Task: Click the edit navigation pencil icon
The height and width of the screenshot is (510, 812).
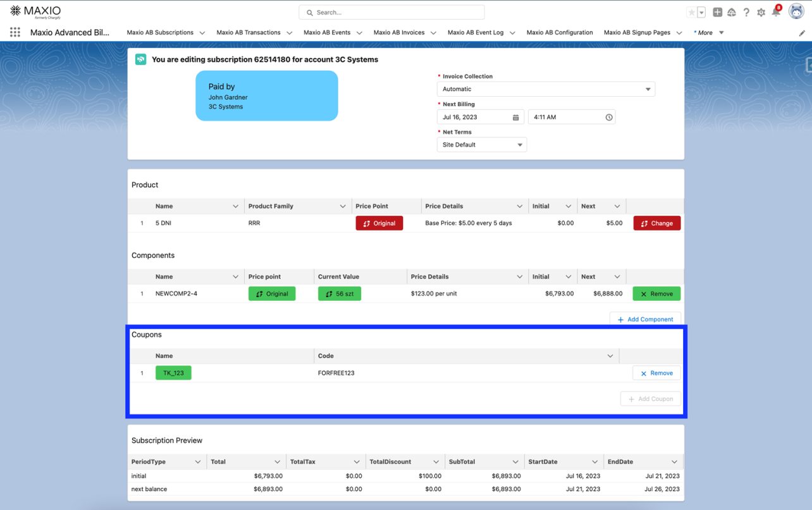Action: point(802,33)
